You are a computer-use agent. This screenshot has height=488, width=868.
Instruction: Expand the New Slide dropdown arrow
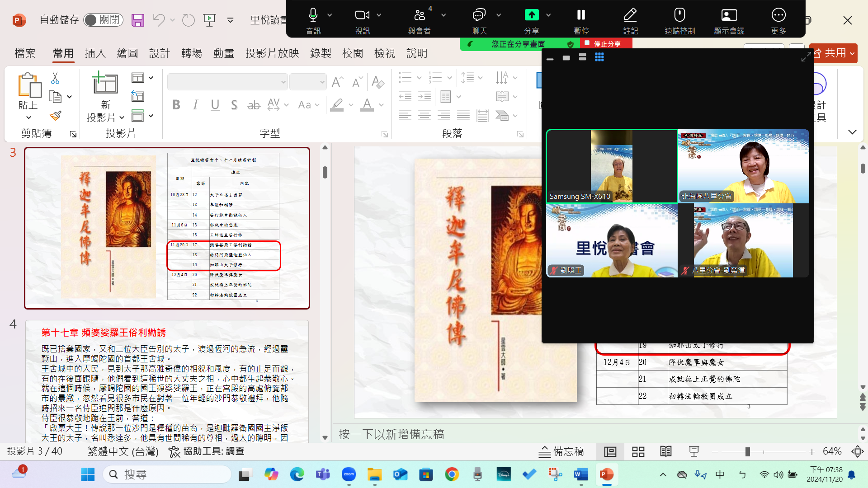(x=122, y=118)
